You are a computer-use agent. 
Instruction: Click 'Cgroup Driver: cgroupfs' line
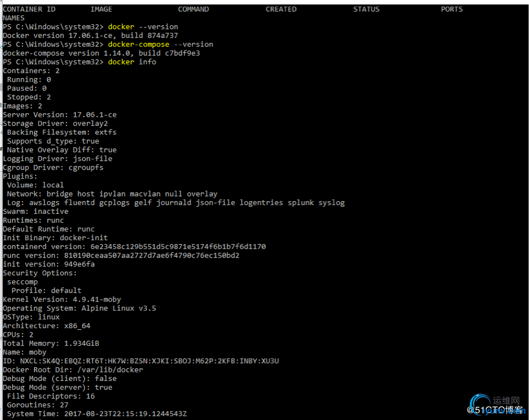point(53,167)
